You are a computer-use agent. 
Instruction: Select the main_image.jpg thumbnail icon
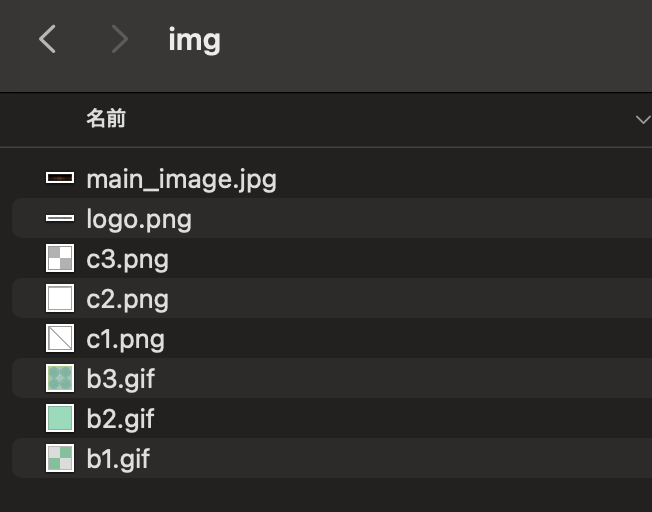tap(60, 178)
